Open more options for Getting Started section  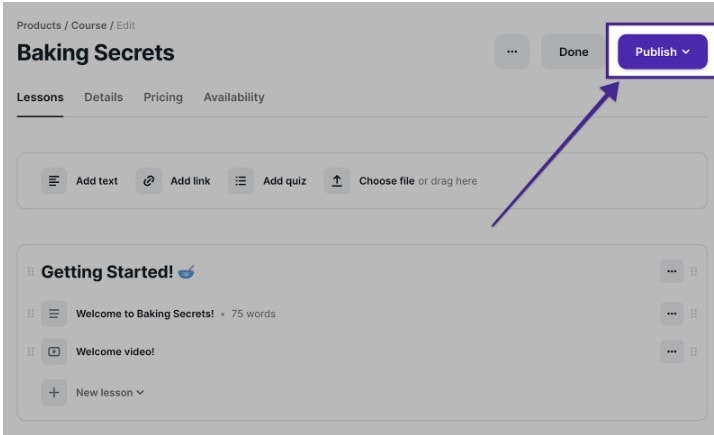[671, 271]
